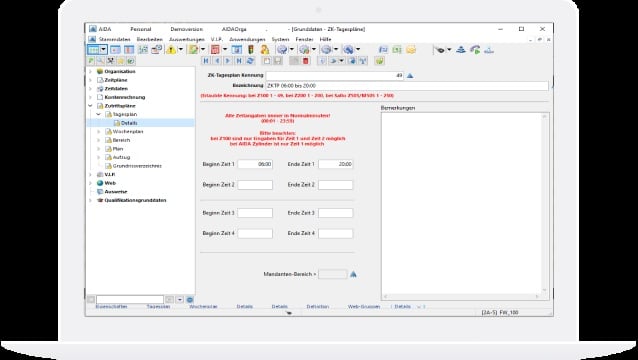The width and height of the screenshot is (638, 360).
Task: Click blue triangle beside Mandanten-Bereich
Action: click(x=353, y=274)
